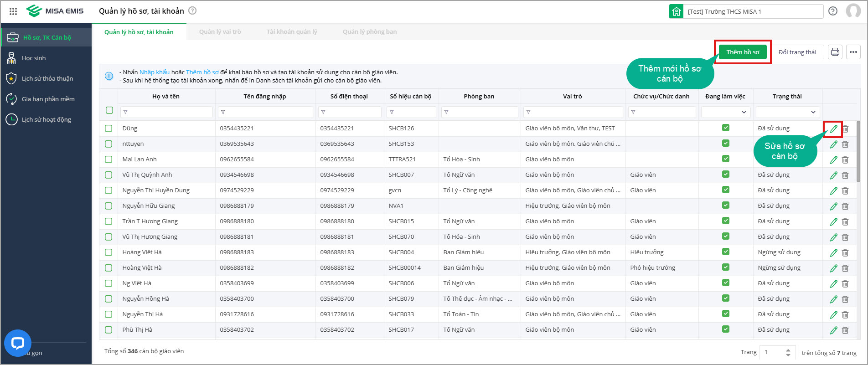Click the help question mark in header
Image resolution: width=868 pixels, height=365 pixels.
[x=833, y=11]
